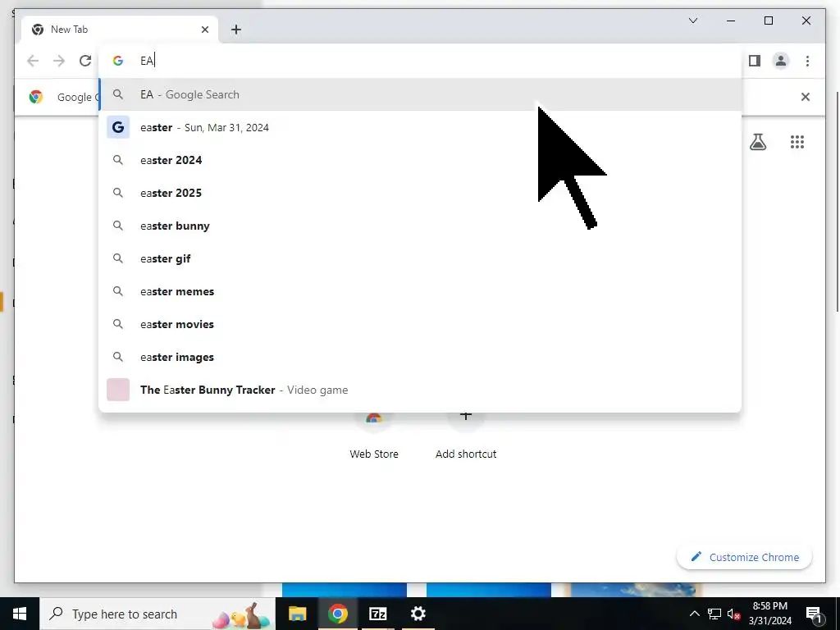The image size is (840, 630).
Task: Open the Google apps grid icon
Action: click(797, 142)
